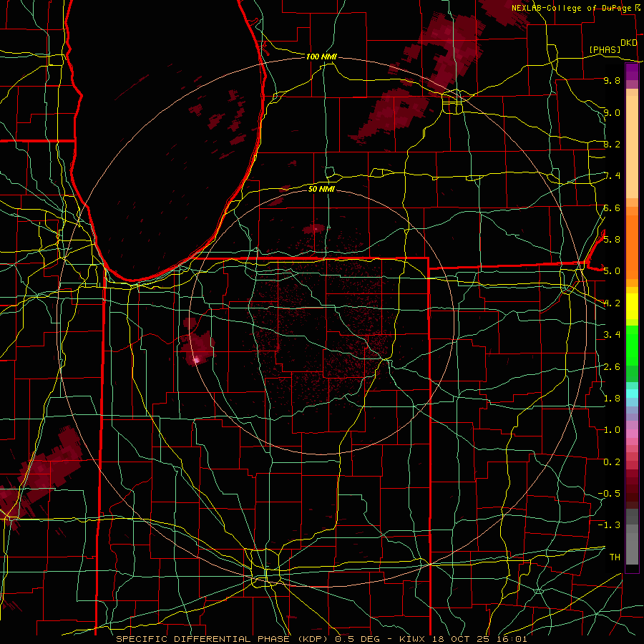Pick the purple top segment of color bar
The width and height of the screenshot is (644, 644).
632,72
